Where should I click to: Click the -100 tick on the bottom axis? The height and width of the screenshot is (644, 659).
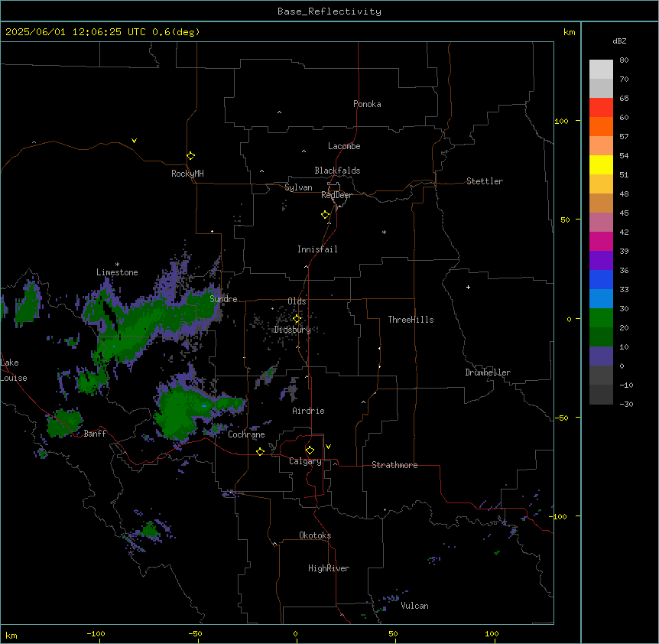coord(96,633)
